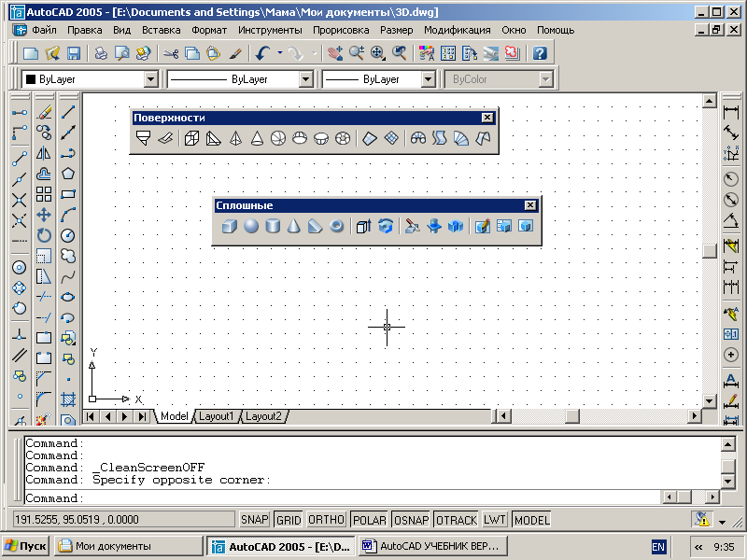
Task: Click the 2D Solid icon in Поверхности
Action: 144,138
